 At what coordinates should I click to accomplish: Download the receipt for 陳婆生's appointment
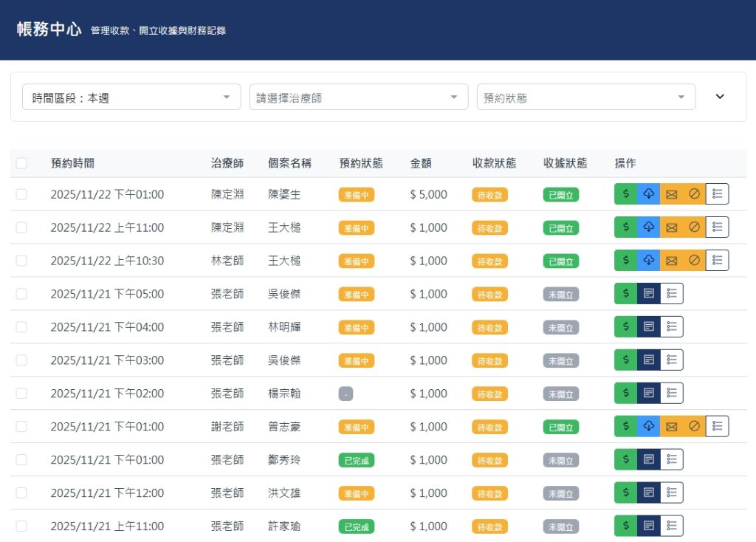pos(648,194)
